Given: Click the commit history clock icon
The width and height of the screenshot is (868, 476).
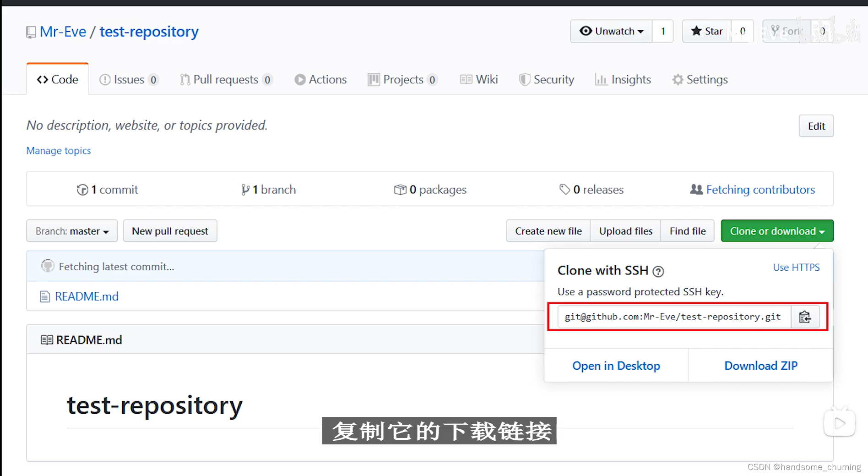Looking at the screenshot, I should pos(82,189).
